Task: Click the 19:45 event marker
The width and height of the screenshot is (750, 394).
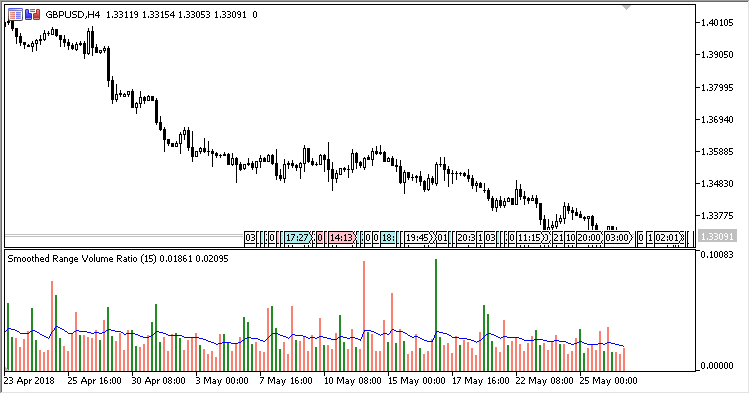Action: click(x=418, y=238)
